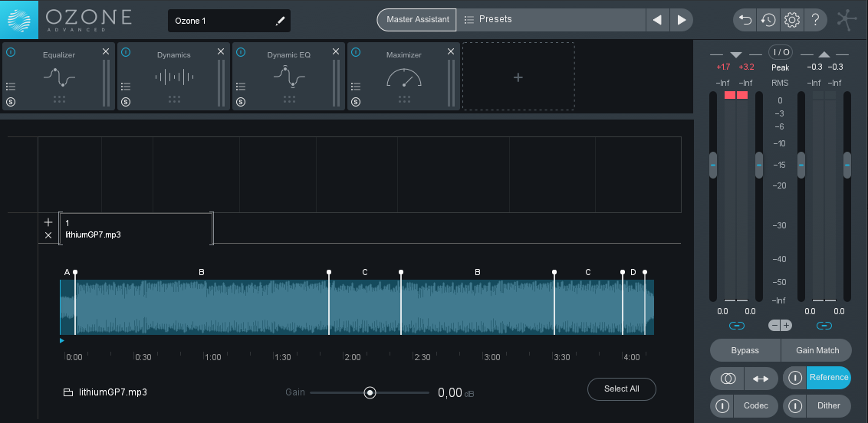The height and width of the screenshot is (423, 868).
Task: Click the empty add-module slot
Action: click(x=518, y=77)
